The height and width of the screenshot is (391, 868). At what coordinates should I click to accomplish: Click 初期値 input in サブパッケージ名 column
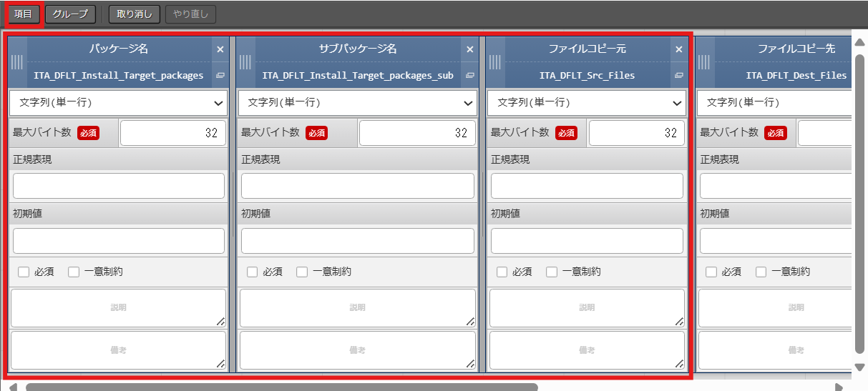[358, 241]
